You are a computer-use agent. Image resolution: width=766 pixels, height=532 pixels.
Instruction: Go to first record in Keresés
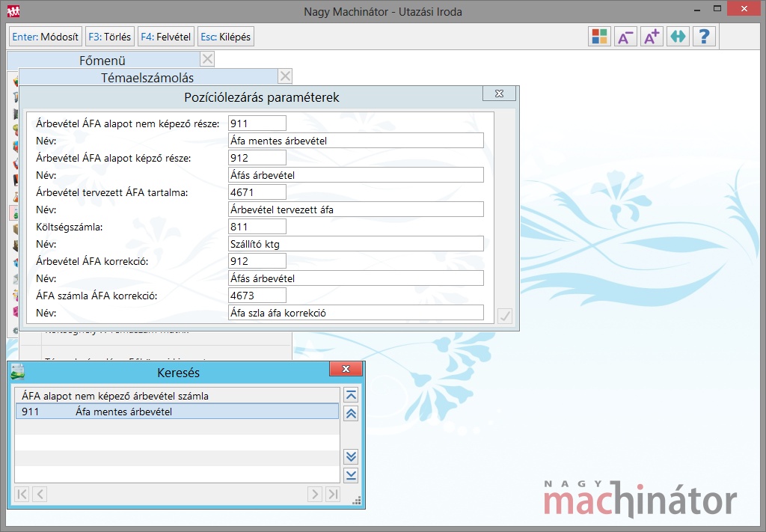(22, 495)
